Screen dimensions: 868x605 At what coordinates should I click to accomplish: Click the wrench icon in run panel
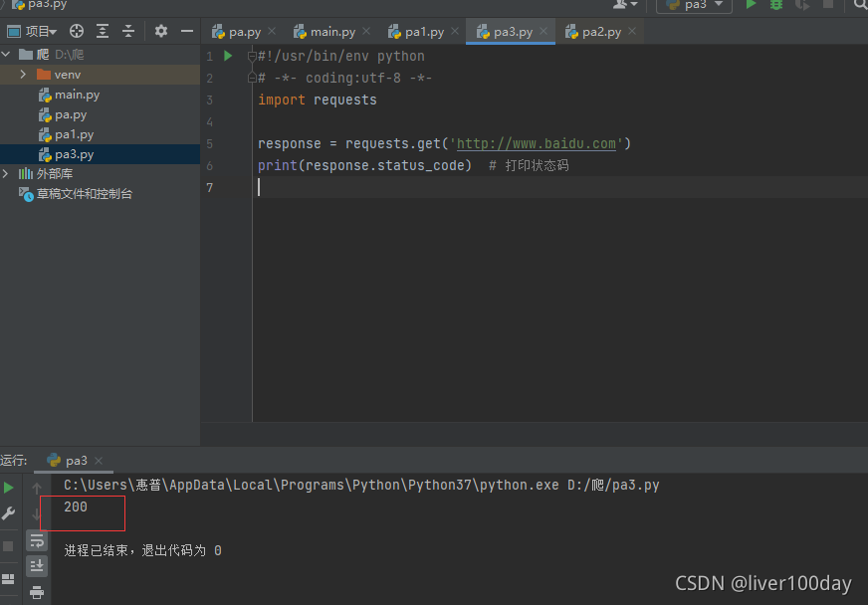point(8,513)
